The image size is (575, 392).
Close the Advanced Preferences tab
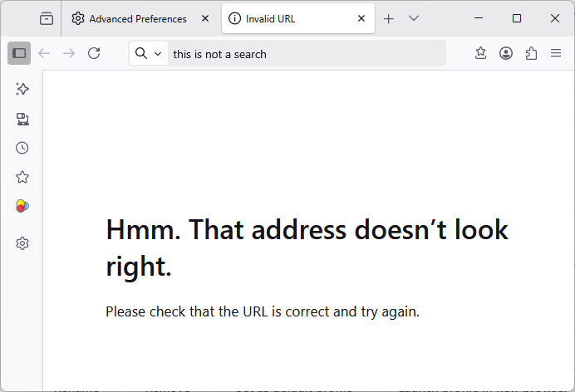point(205,18)
